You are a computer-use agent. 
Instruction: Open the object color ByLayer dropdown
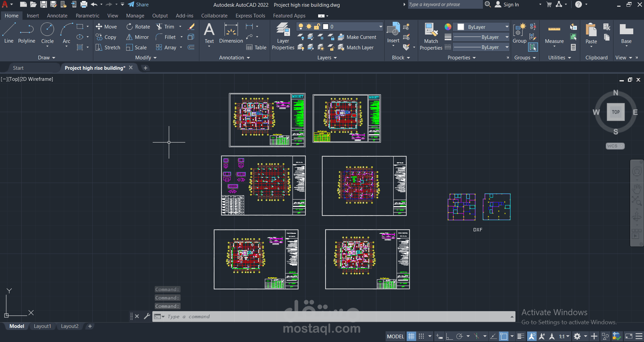[507, 27]
